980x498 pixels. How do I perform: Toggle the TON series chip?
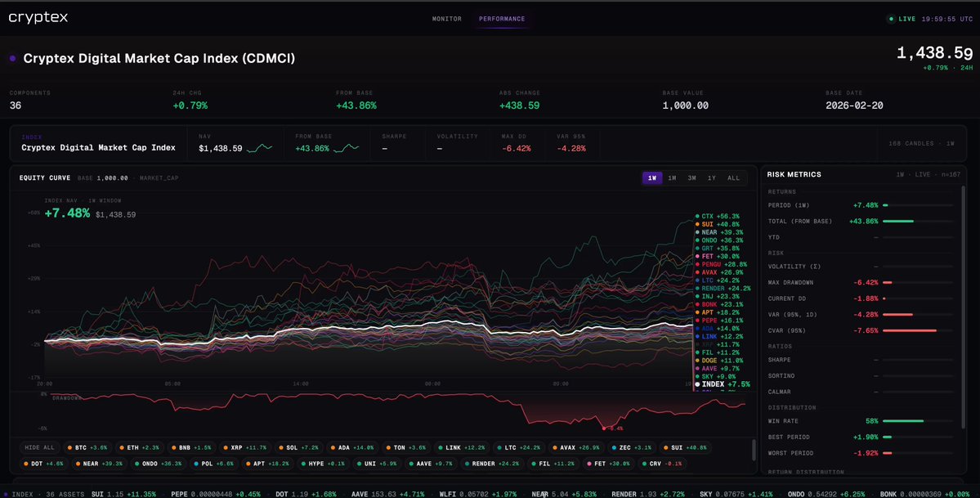click(406, 448)
